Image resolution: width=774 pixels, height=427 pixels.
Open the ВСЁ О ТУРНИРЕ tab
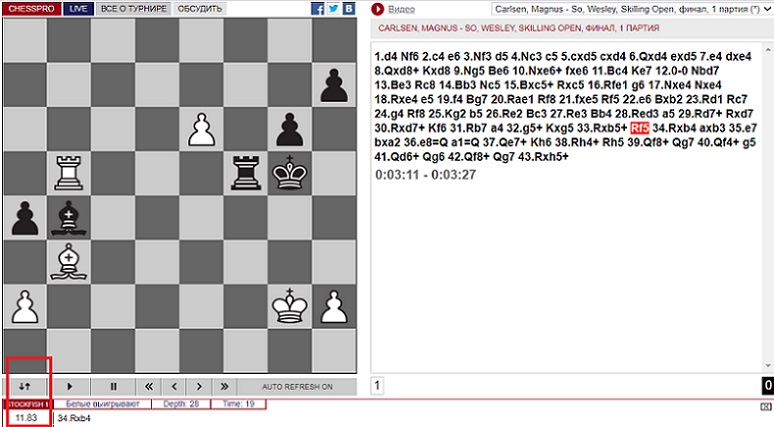pyautogui.click(x=135, y=8)
